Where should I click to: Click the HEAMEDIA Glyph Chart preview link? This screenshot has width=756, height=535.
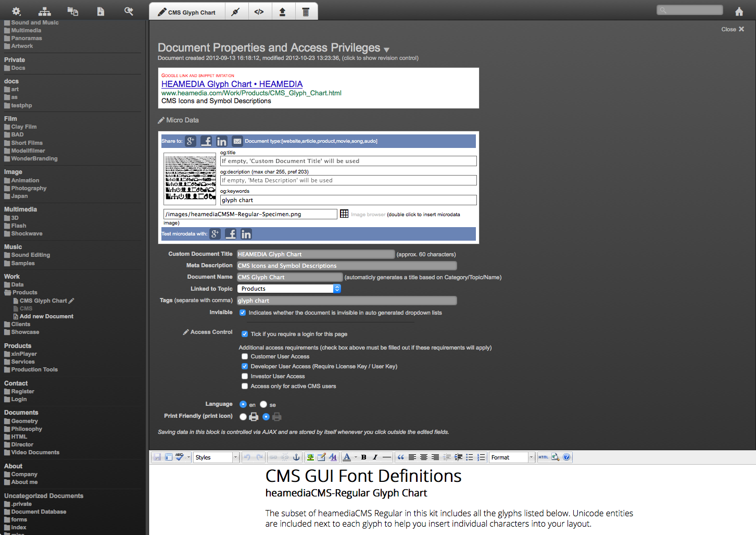[x=232, y=84]
